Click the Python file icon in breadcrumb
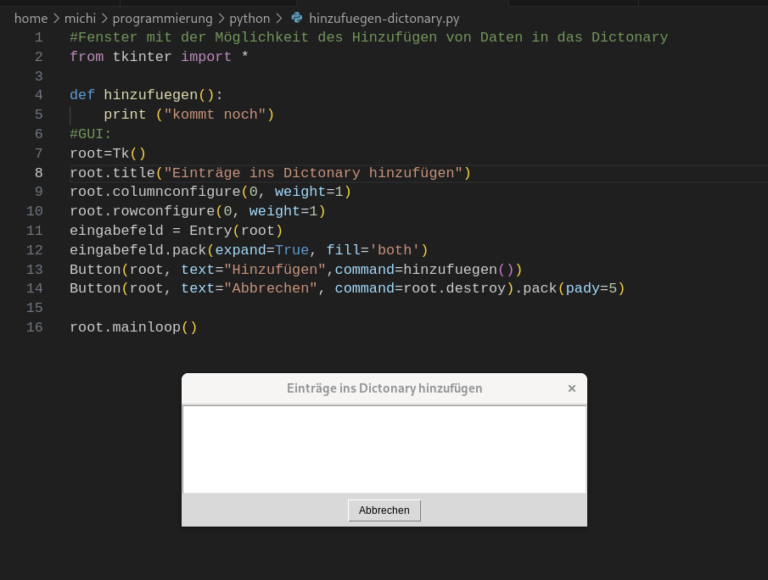 tap(296, 18)
